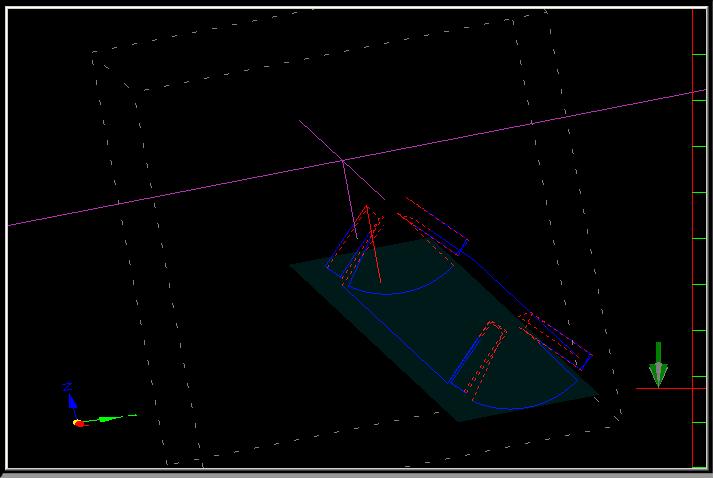Select the lower blue arc curve
This screenshot has width=713, height=478.
point(520,405)
